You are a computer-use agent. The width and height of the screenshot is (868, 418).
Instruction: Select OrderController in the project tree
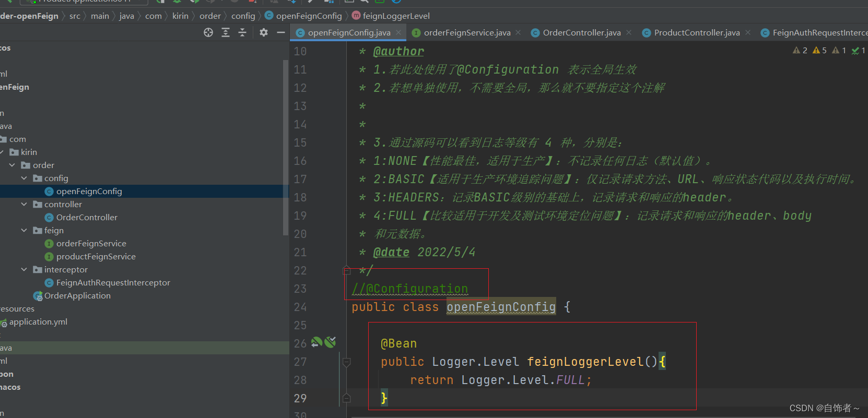pos(87,218)
